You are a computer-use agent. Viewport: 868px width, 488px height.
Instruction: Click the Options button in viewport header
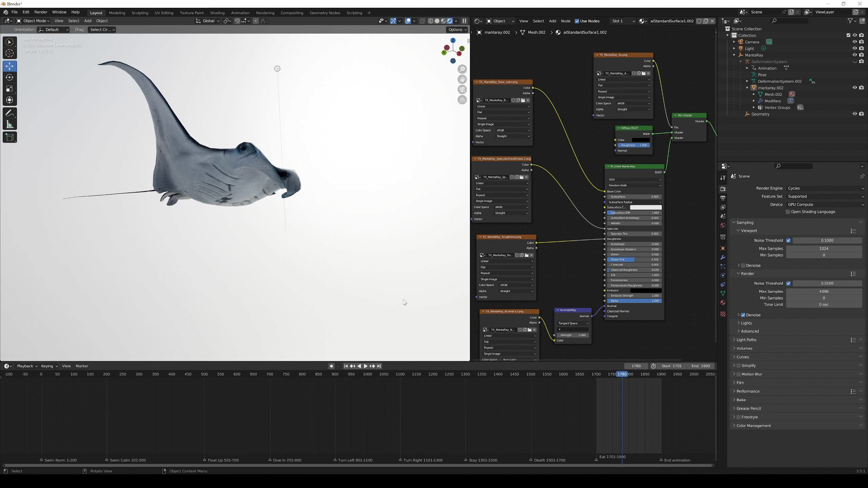click(x=457, y=30)
